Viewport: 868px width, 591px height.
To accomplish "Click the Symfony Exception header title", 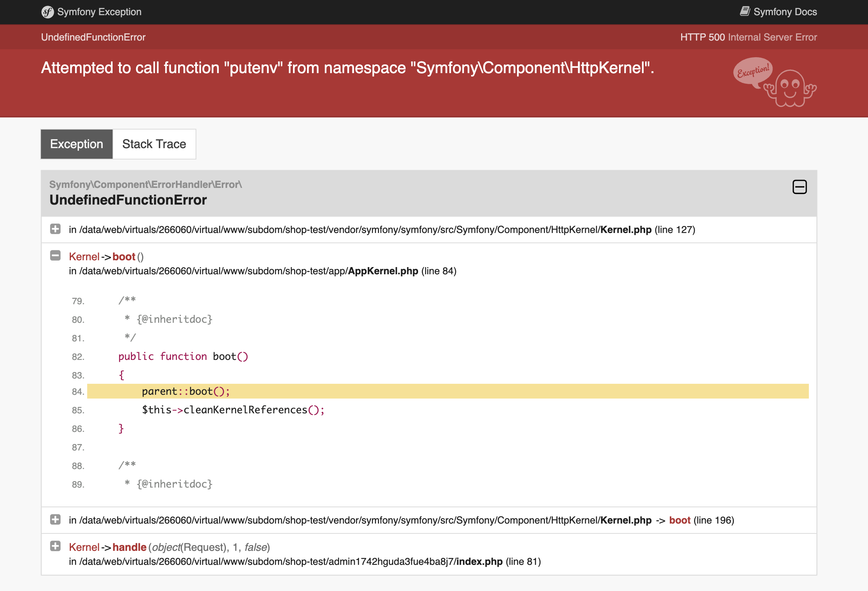I will click(x=99, y=12).
